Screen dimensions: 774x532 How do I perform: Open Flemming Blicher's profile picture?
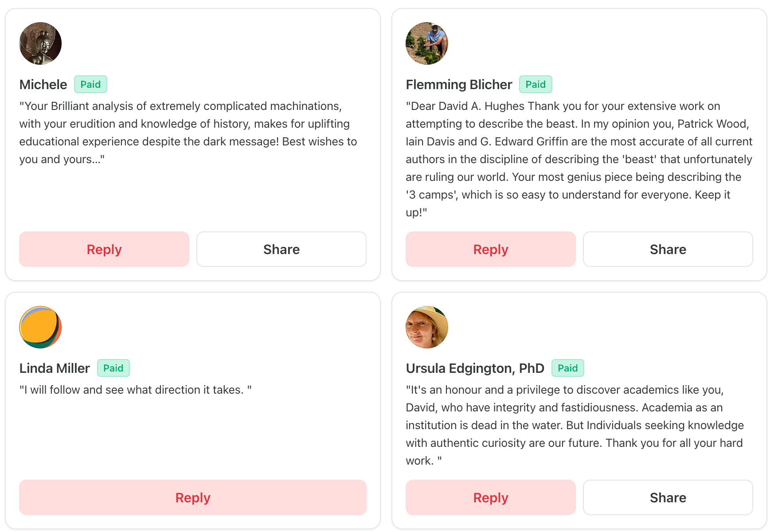click(x=427, y=43)
